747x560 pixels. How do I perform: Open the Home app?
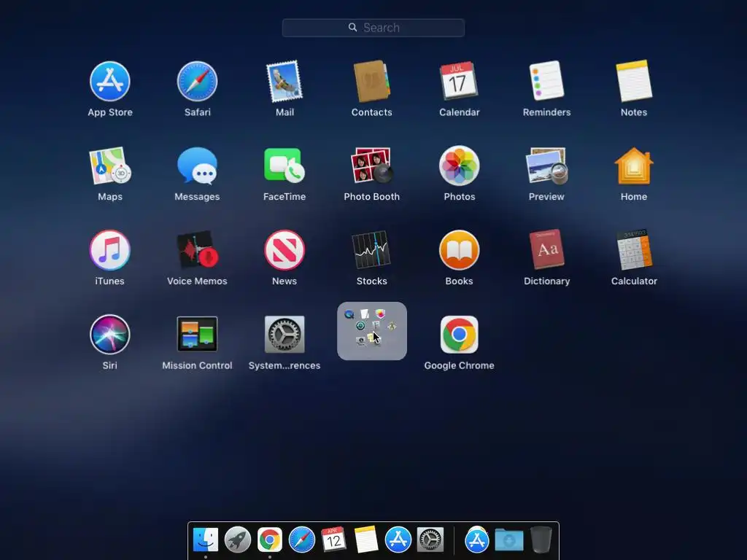click(634, 166)
